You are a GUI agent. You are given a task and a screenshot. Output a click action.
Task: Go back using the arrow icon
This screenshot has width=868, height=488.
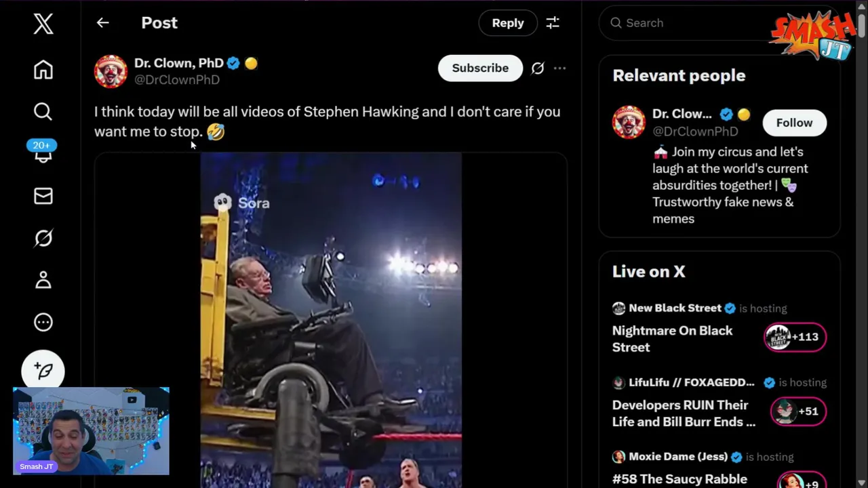coord(102,23)
